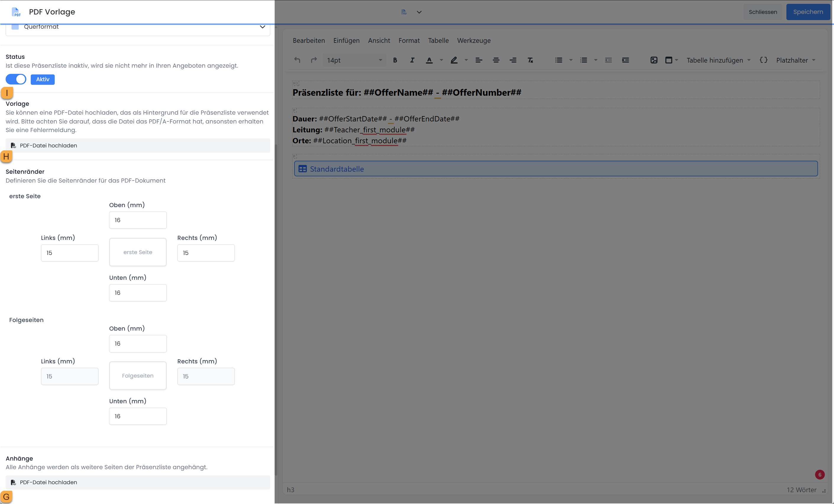Click the Bold formatting icon
This screenshot has height=504, width=834.
coord(395,60)
